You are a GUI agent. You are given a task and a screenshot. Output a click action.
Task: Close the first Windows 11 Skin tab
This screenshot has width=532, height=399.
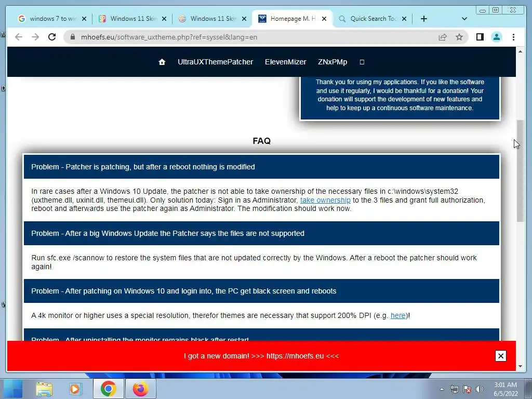[164, 19]
